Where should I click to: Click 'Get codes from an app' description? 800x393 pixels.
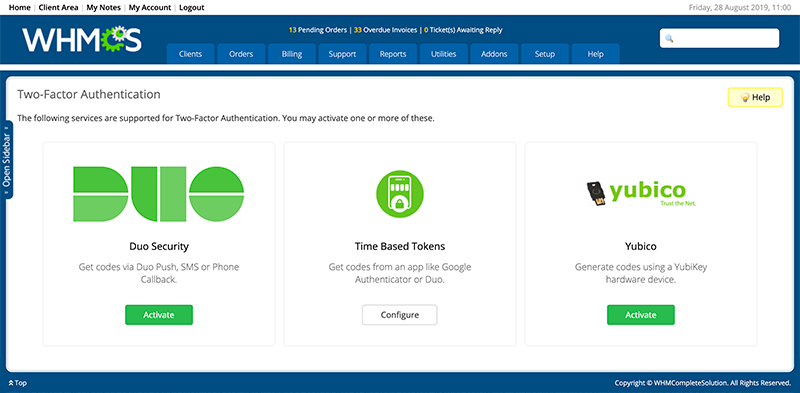(399, 273)
